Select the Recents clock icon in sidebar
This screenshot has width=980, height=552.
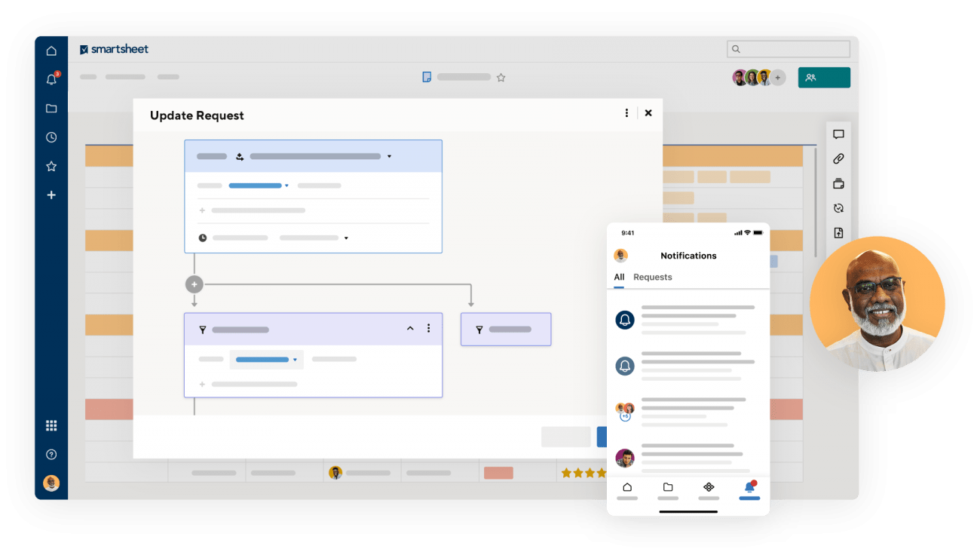click(x=51, y=137)
